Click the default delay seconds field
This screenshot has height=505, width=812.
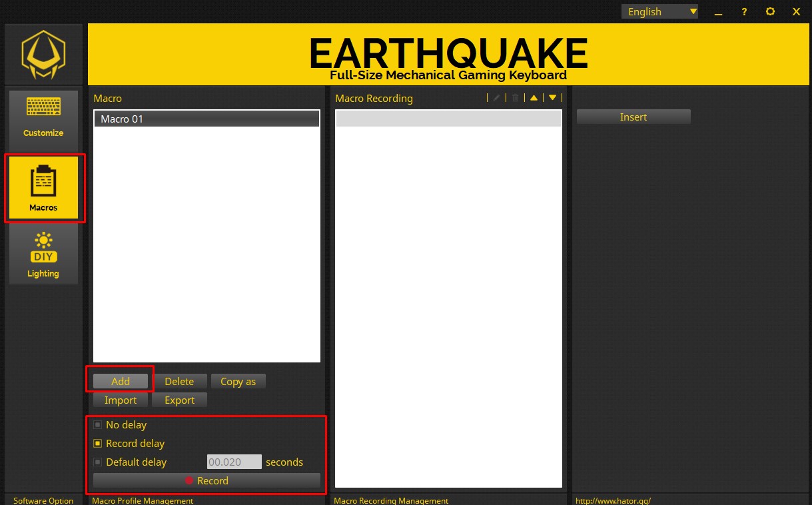(234, 462)
